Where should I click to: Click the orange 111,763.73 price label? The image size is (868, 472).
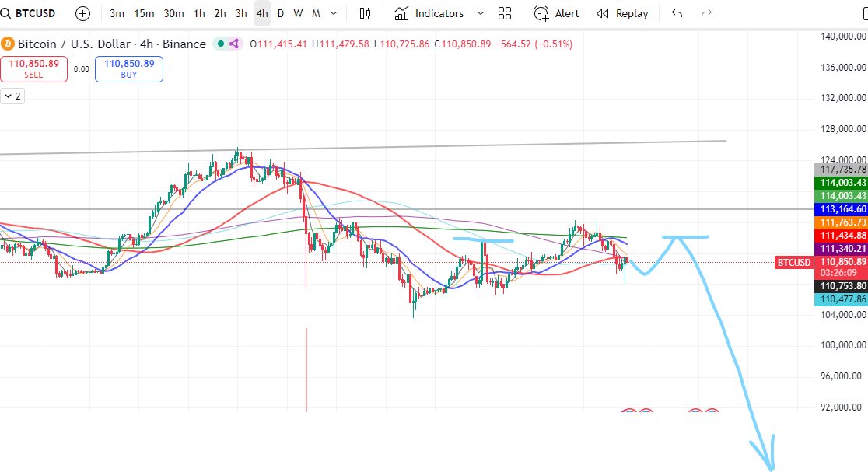pos(841,222)
